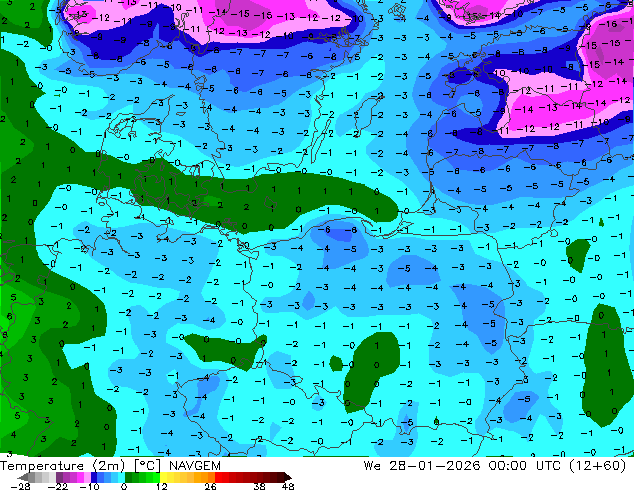Click the '-10' legend scale label

(x=90, y=486)
